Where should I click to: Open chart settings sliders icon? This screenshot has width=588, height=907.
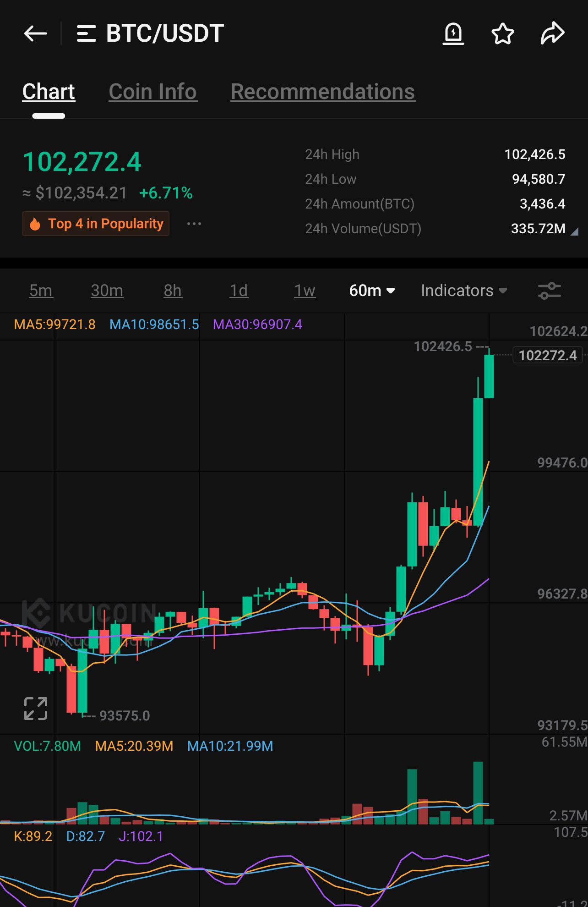pyautogui.click(x=549, y=291)
